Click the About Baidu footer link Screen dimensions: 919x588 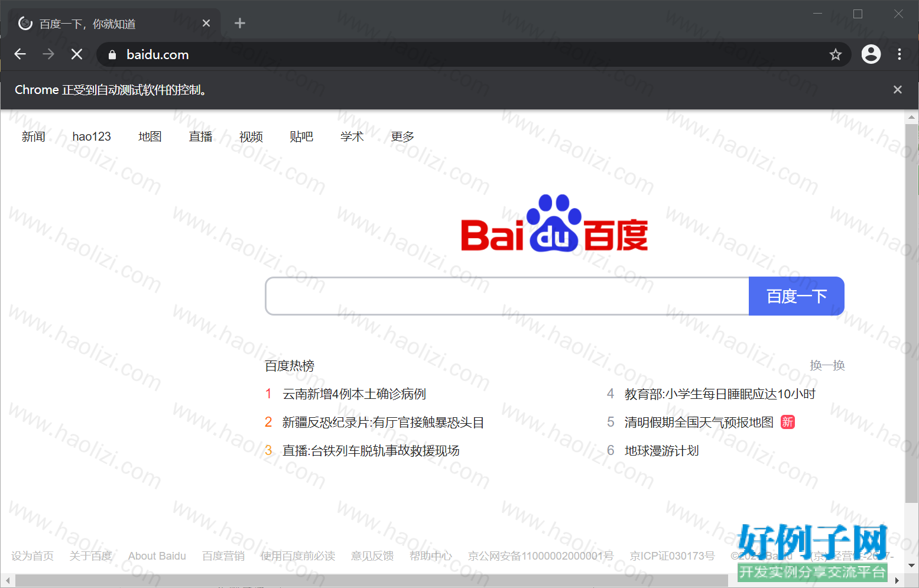pyautogui.click(x=157, y=556)
